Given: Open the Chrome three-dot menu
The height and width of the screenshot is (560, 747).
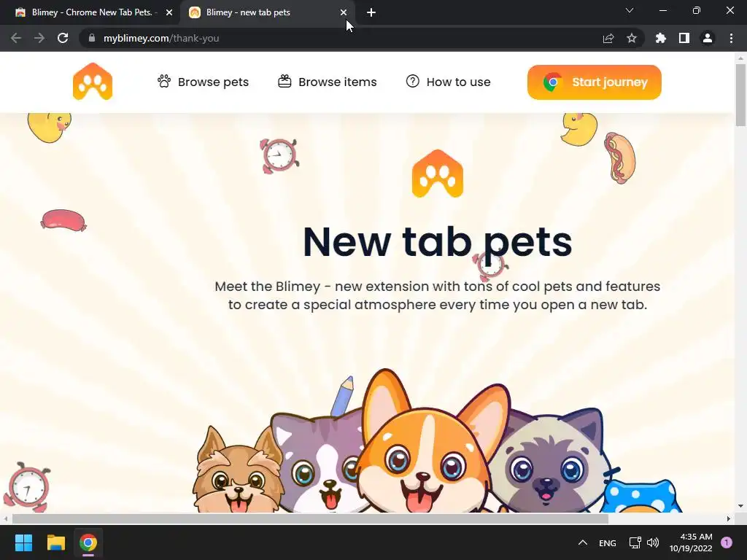Looking at the screenshot, I should click(x=731, y=38).
